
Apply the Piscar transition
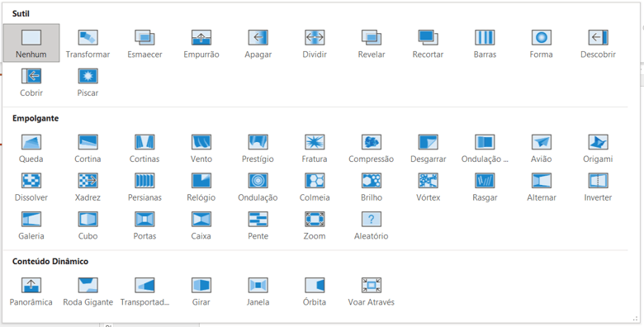88,82
